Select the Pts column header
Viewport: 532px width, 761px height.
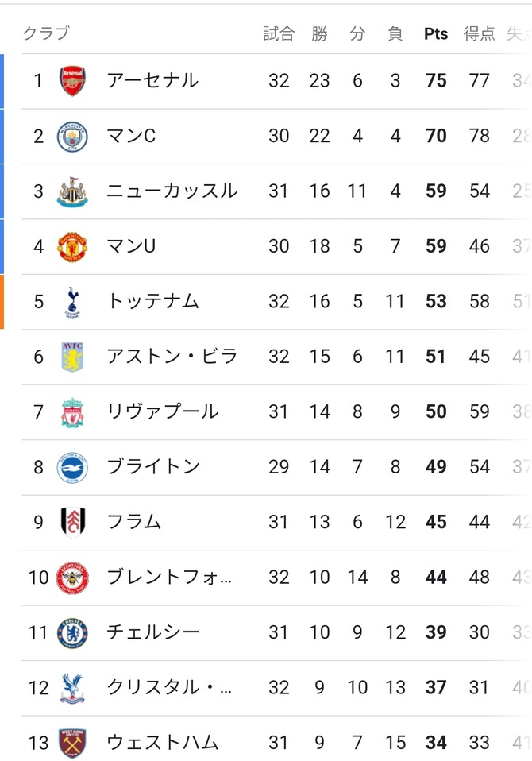click(436, 33)
